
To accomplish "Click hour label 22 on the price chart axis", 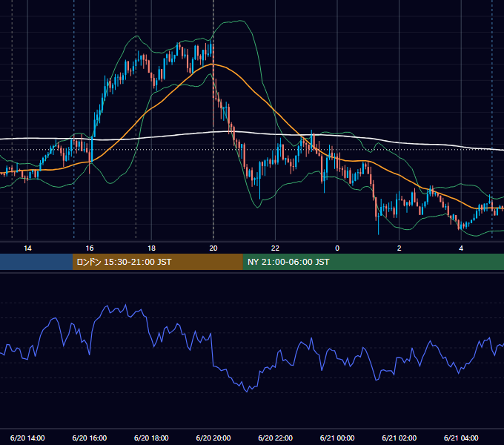I will (276, 248).
